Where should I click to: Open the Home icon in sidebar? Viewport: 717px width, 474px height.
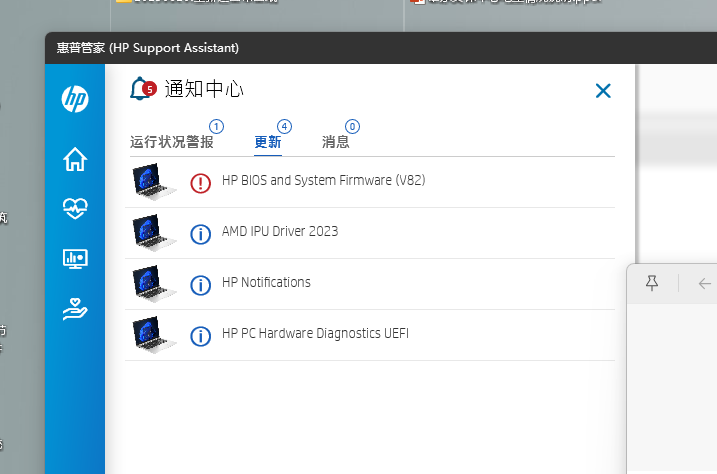(x=75, y=159)
